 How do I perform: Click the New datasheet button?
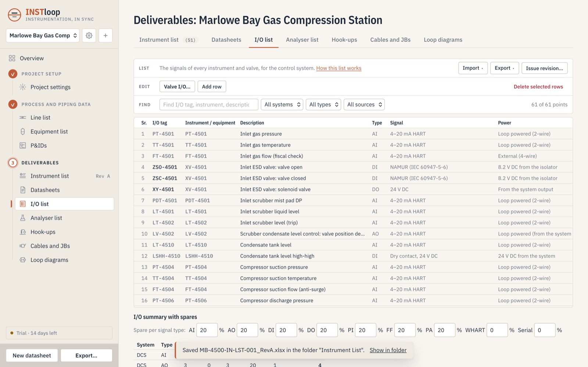(x=32, y=355)
